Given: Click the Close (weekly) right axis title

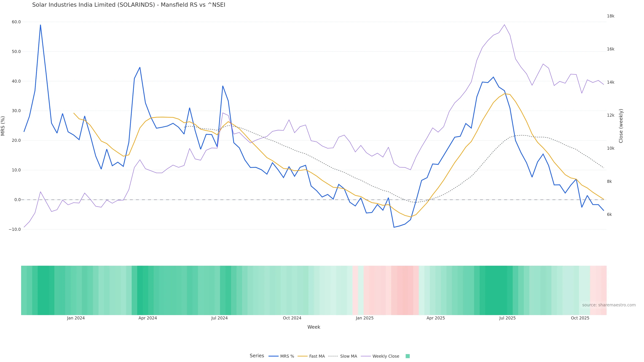Looking at the screenshot, I should tap(621, 126).
